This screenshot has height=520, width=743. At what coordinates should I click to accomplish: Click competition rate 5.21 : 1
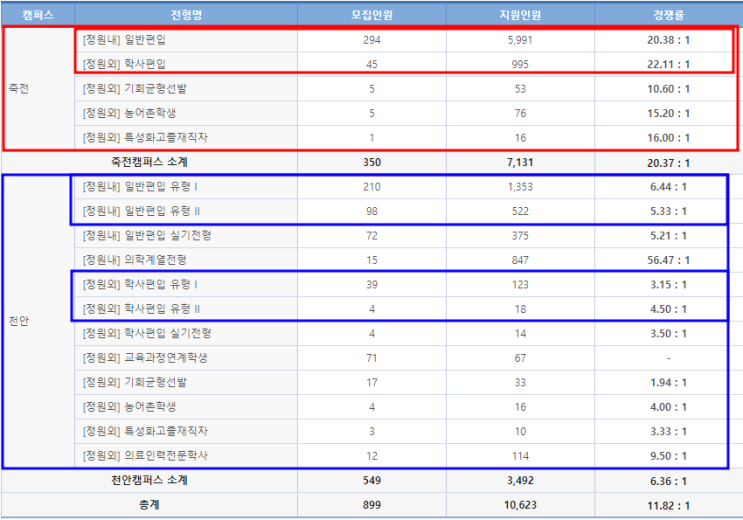tap(668, 236)
